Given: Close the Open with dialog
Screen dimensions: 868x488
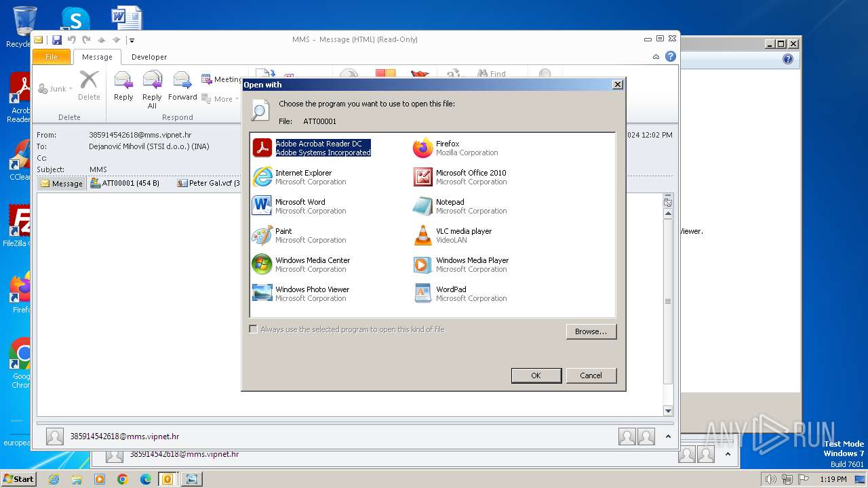Looking at the screenshot, I should (x=617, y=85).
